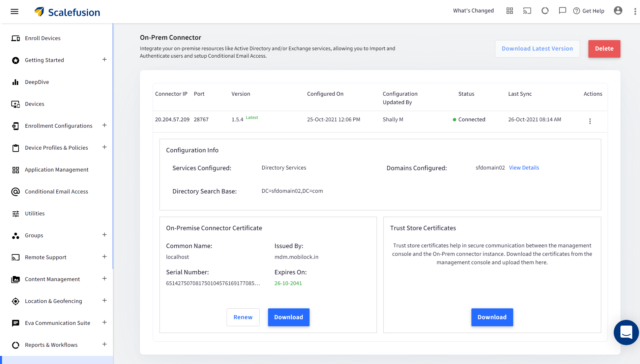Expand Device Profiles & Policies submenu
Image resolution: width=640 pixels, height=364 pixels.
point(105,147)
